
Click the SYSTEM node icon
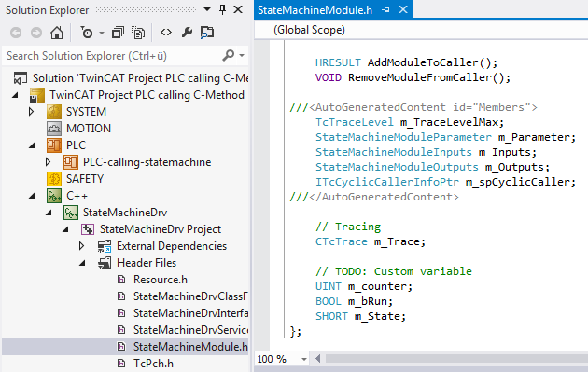[54, 112]
